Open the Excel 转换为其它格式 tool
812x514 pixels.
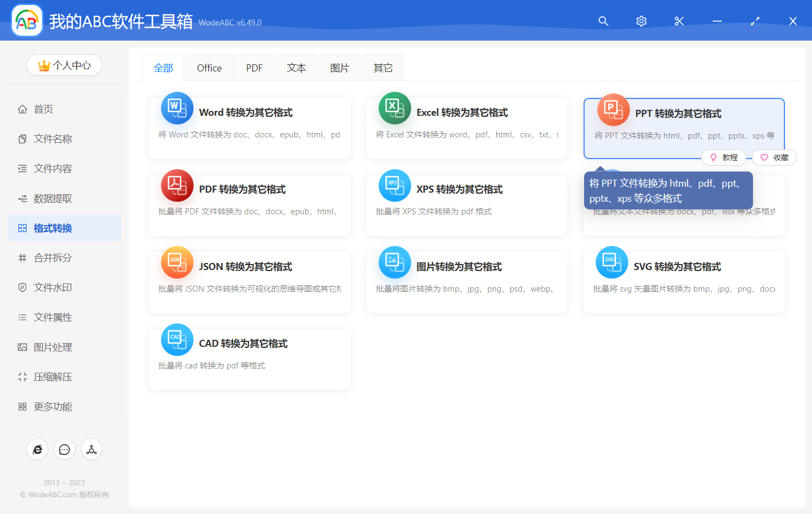point(467,128)
